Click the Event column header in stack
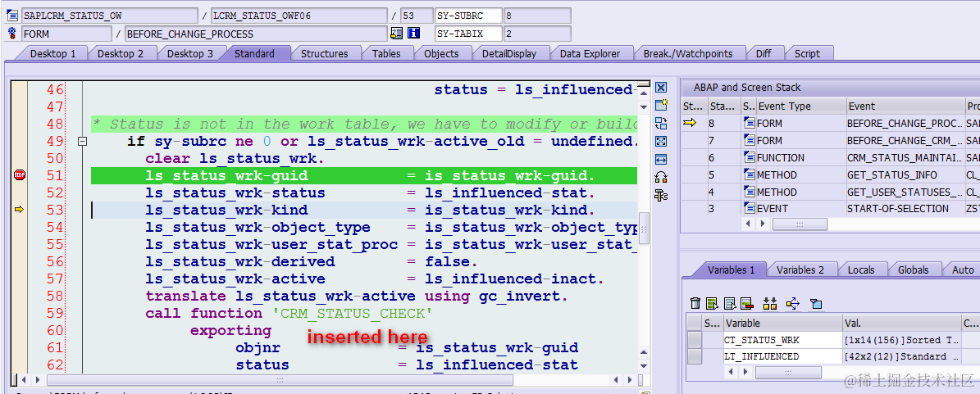980x394 pixels. (904, 106)
